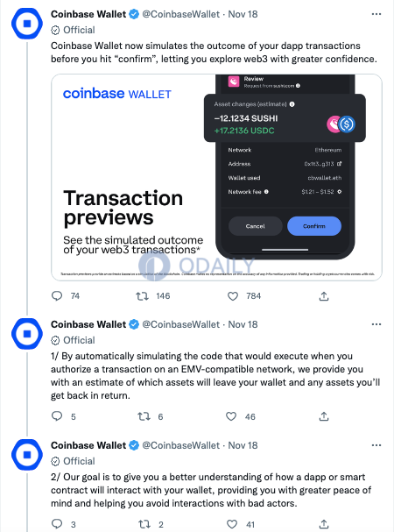This screenshot has width=394, height=532.
Task: Open more options on the 2/ tweet
Action: (x=376, y=445)
